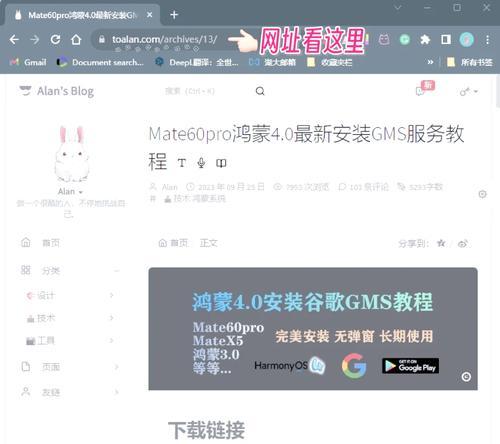Click the rabbit avatar image
The width and height of the screenshot is (500, 444).
click(x=72, y=153)
